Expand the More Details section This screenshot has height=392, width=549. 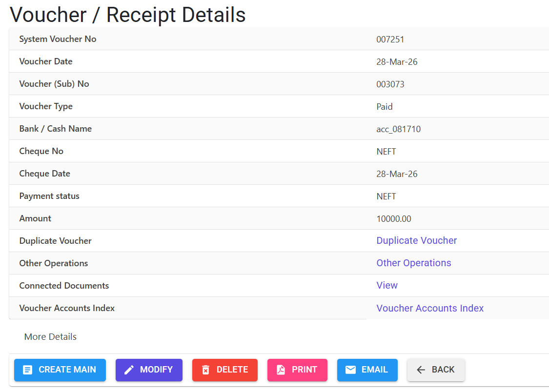50,337
